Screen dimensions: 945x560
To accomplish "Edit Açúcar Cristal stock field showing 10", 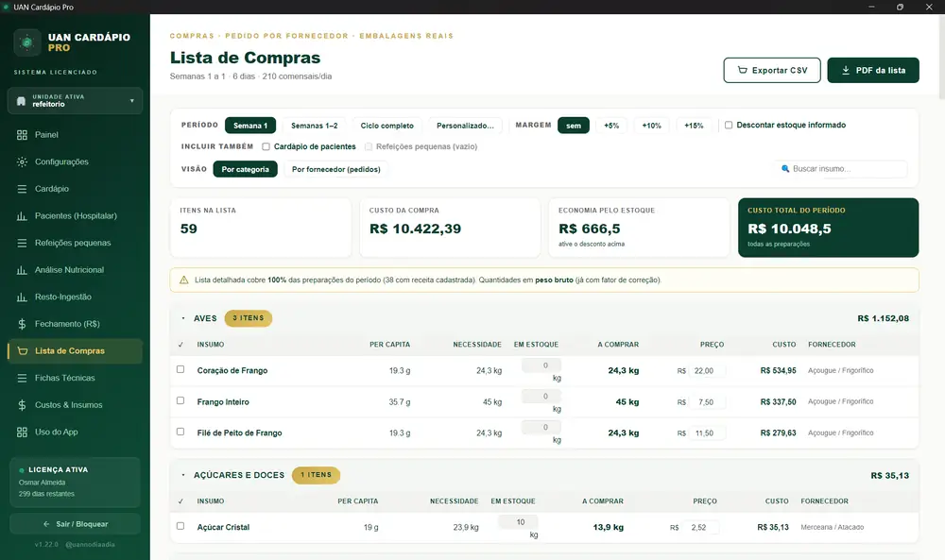I will click(518, 522).
